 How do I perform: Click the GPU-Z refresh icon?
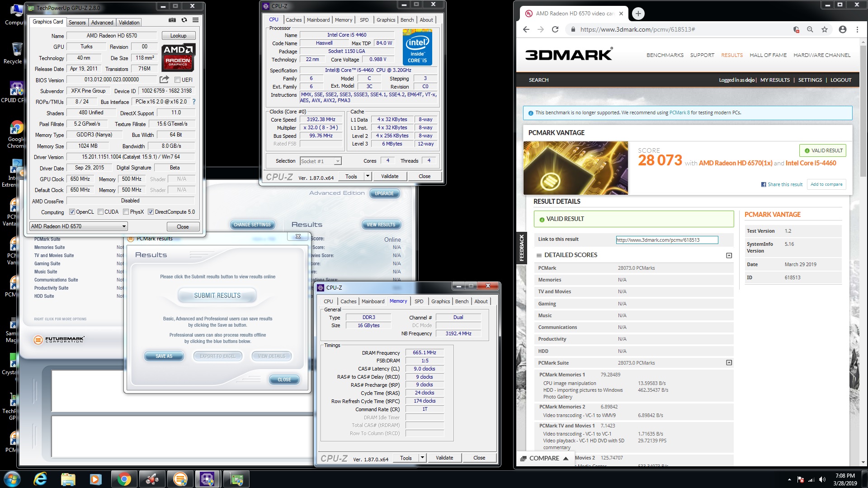pos(184,20)
